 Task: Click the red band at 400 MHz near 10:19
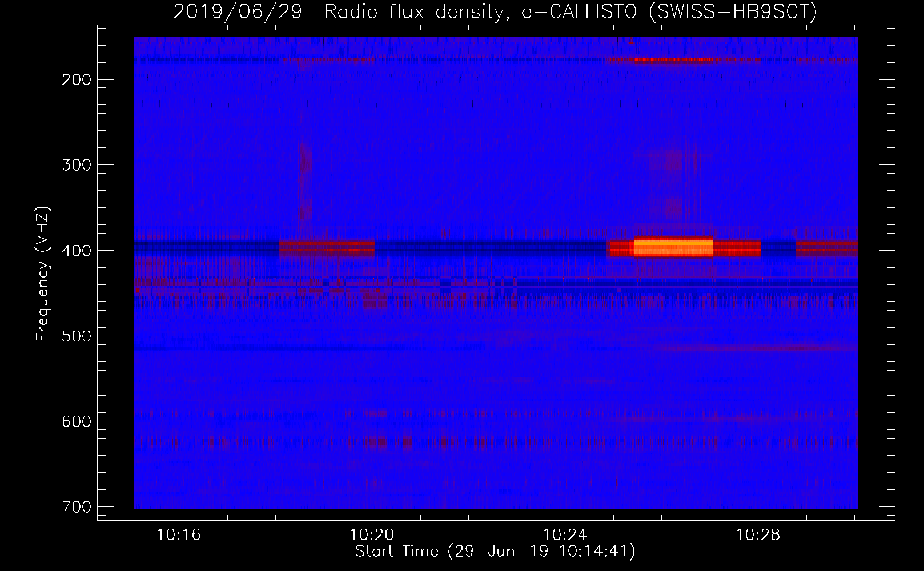(x=327, y=247)
